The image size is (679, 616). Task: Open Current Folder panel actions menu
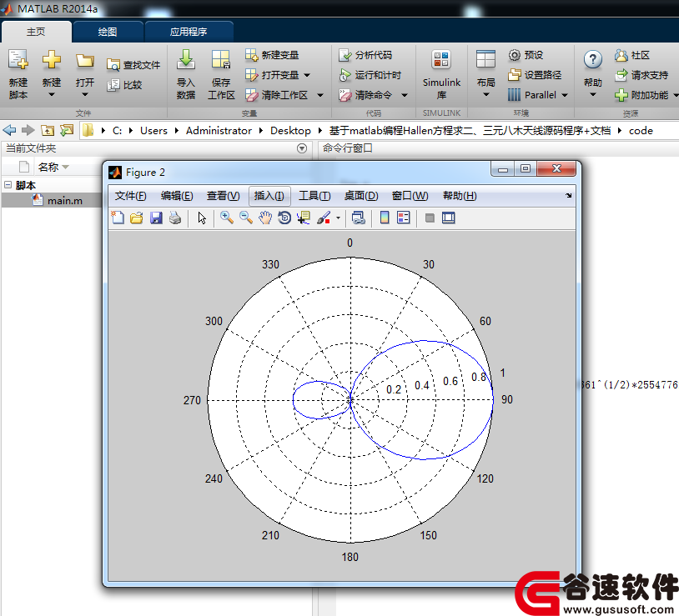coord(302,148)
